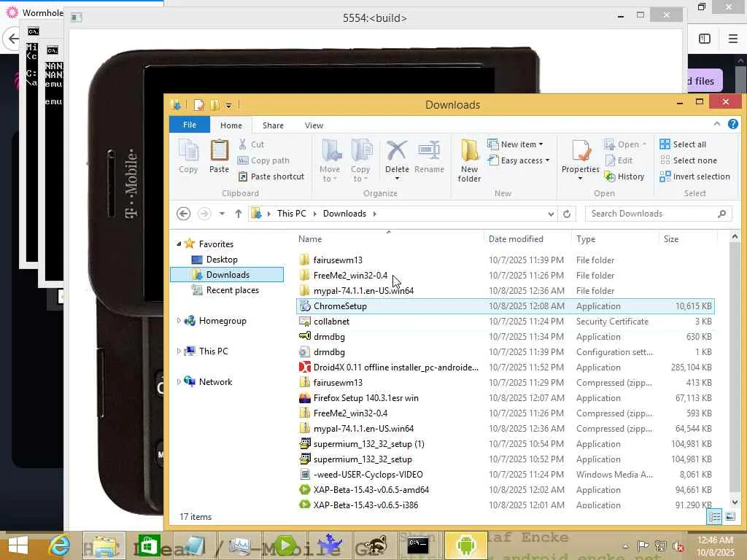Select the -weed-USER-Cyclops-VIDEO media file

(505, 474)
